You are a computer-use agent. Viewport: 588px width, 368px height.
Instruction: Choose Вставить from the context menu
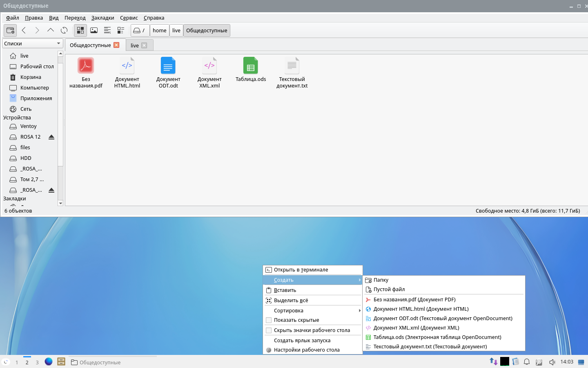pos(313,290)
